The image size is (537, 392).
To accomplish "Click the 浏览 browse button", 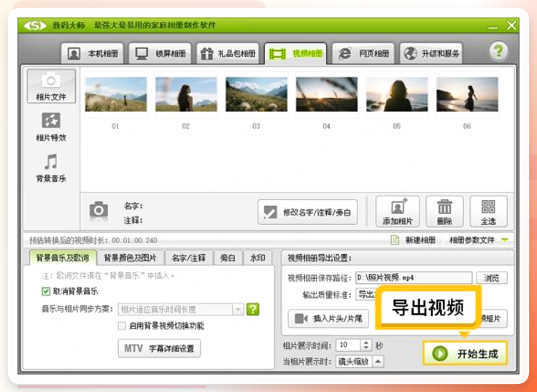I will (492, 278).
